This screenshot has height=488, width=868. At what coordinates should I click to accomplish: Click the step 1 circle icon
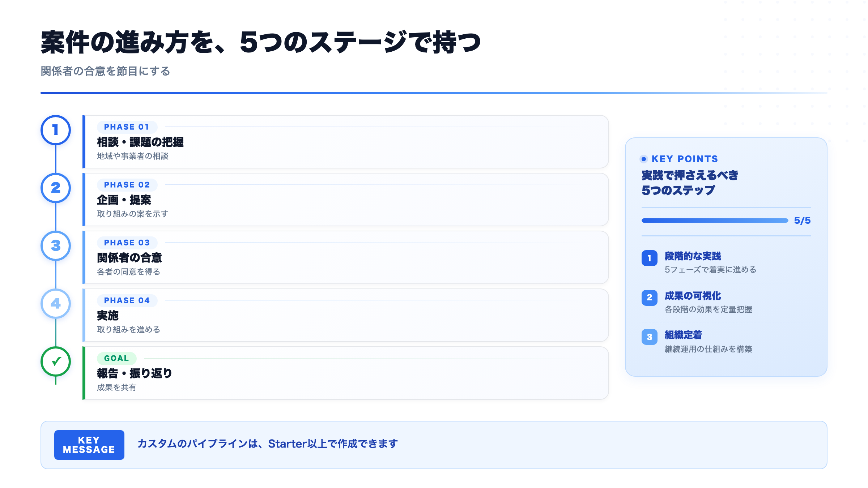56,130
